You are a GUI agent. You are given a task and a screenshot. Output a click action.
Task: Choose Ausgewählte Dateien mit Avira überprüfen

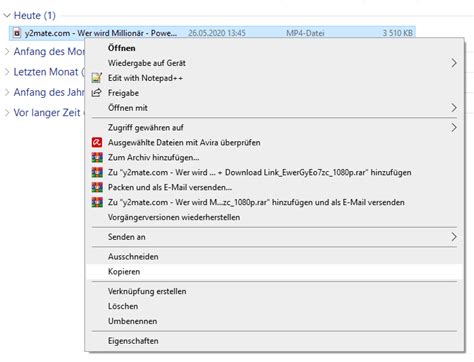click(274, 143)
